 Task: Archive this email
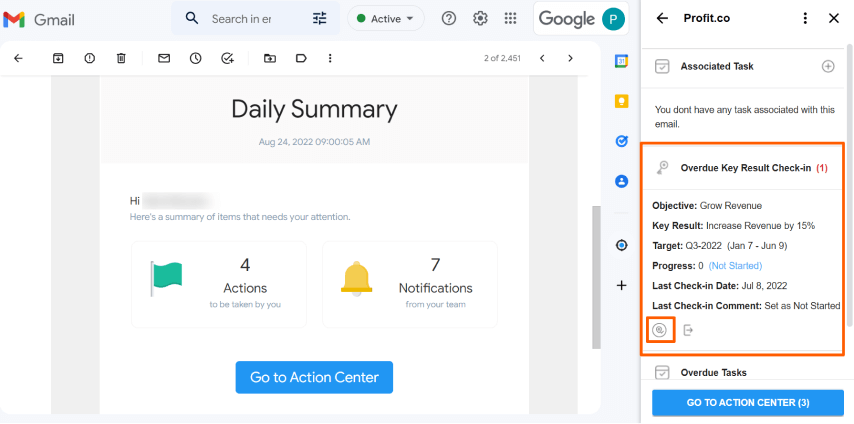[58, 58]
